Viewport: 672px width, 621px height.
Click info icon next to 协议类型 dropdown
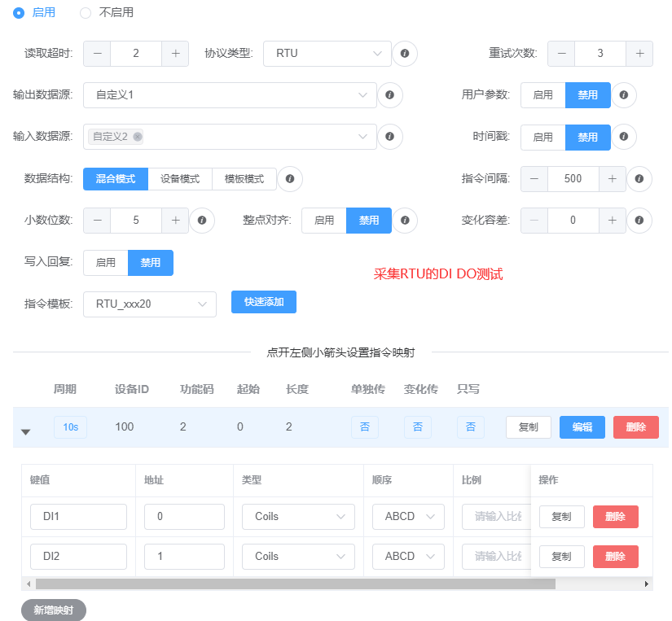point(405,54)
